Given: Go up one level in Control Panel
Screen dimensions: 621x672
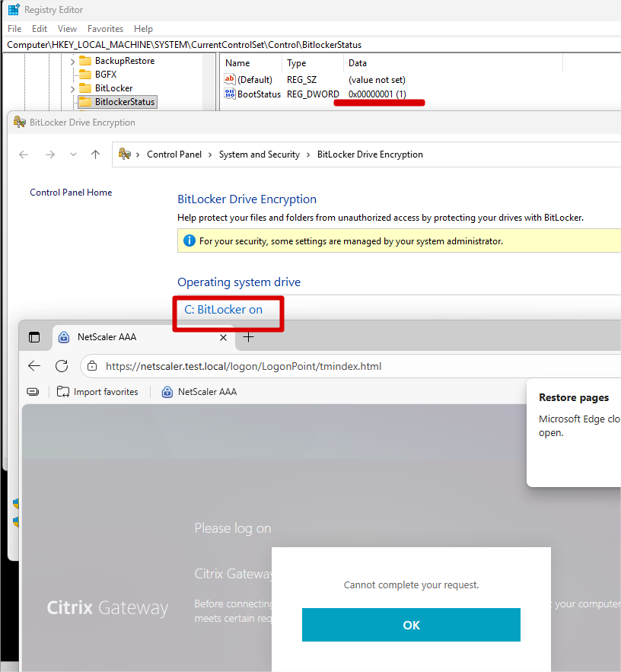Looking at the screenshot, I should 96,154.
